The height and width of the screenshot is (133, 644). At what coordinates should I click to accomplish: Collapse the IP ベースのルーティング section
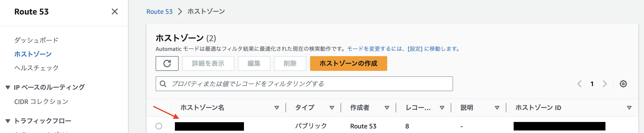[x=8, y=87]
